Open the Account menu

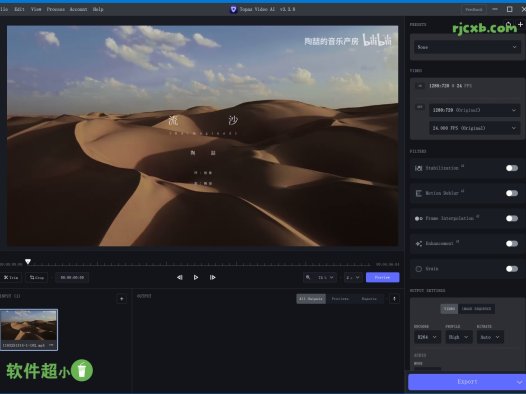(78, 9)
